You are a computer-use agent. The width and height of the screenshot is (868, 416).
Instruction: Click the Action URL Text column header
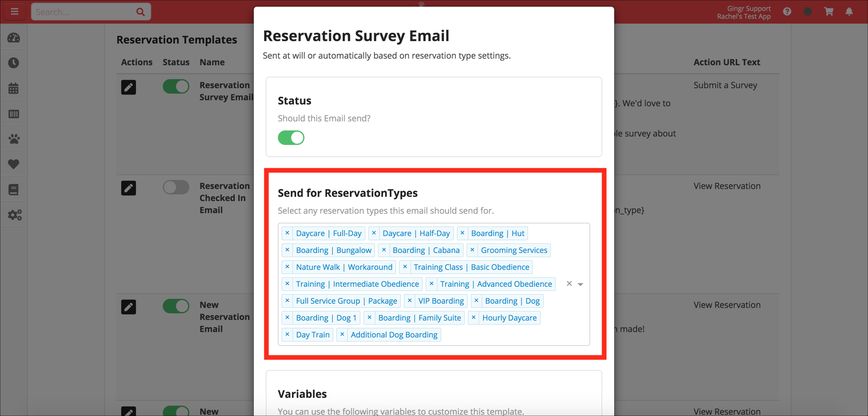(727, 62)
